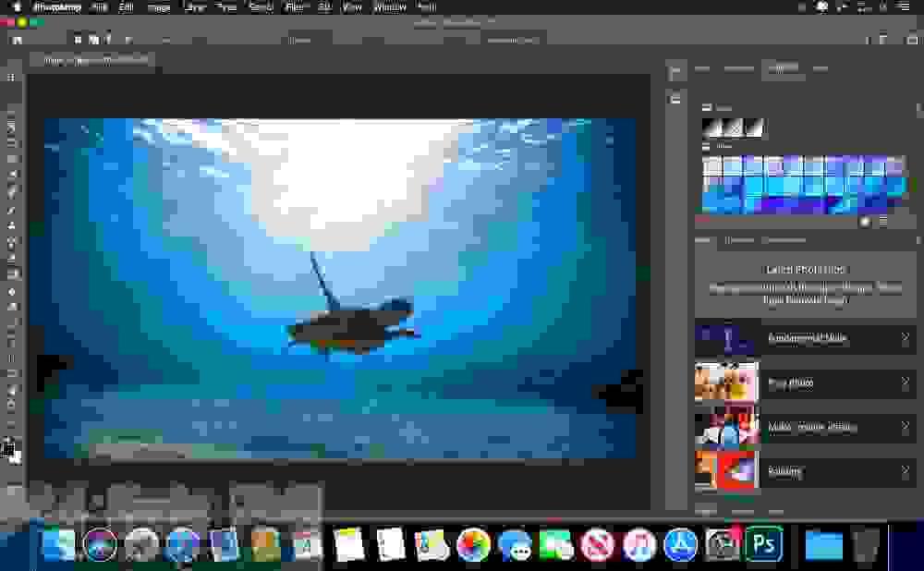Open the Downloads folder in Dock

pos(824,544)
